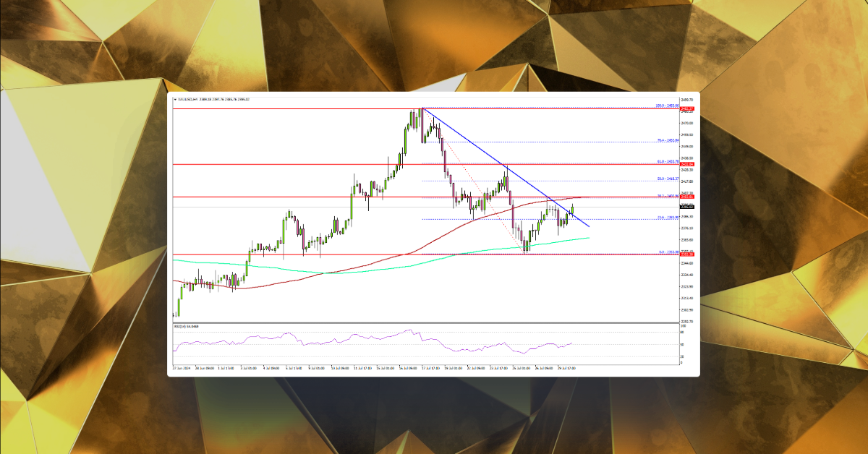Expand the chart symbol dropdown arrow
This screenshot has width=868, height=454.
(x=176, y=99)
